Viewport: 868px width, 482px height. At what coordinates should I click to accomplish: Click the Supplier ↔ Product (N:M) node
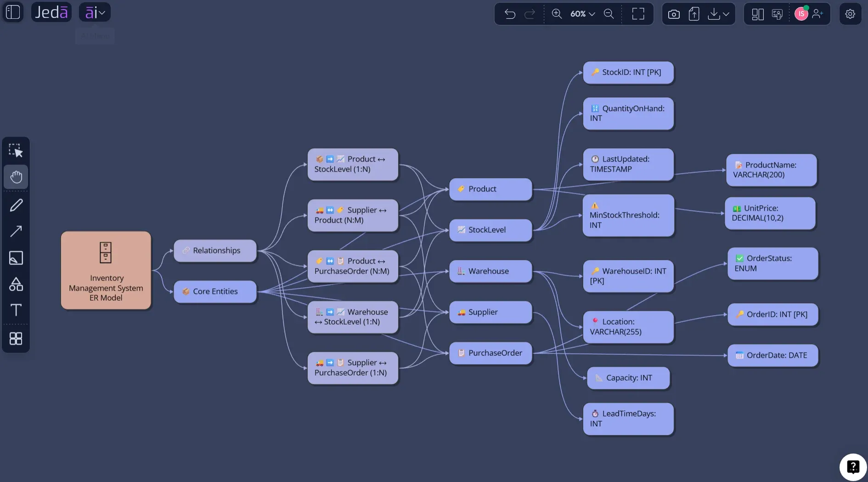pos(353,215)
